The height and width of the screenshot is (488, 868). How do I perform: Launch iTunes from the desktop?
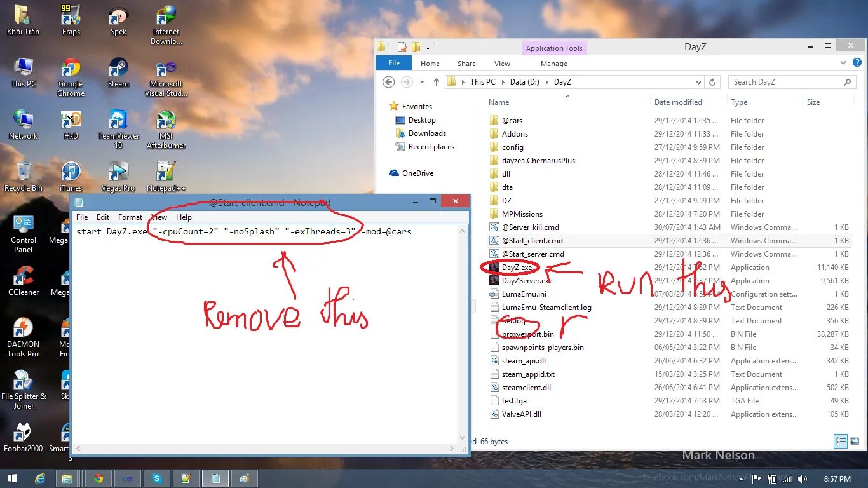tap(71, 177)
